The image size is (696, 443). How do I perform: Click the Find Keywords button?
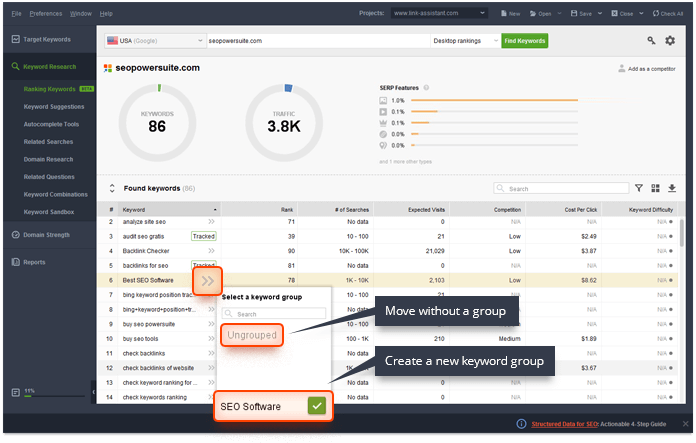524,41
